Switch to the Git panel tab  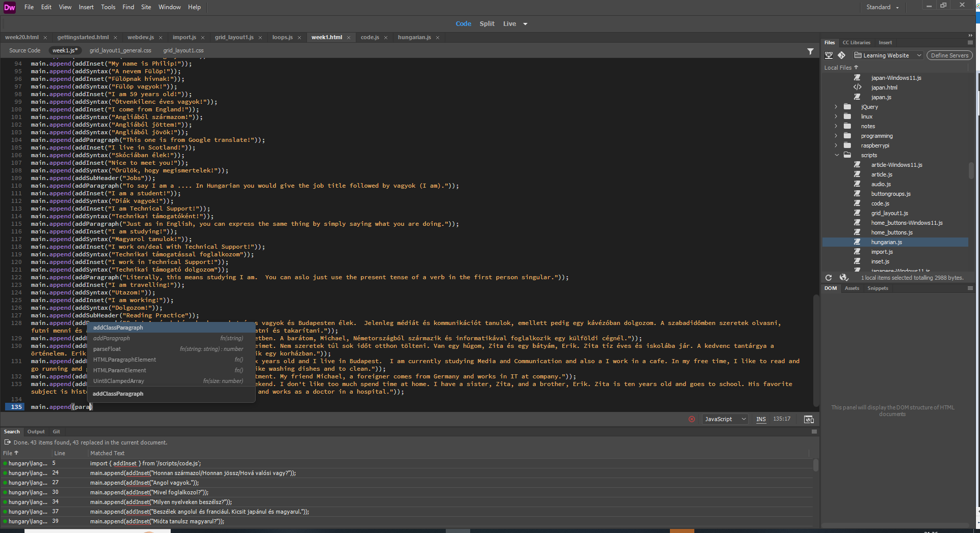[56, 432]
